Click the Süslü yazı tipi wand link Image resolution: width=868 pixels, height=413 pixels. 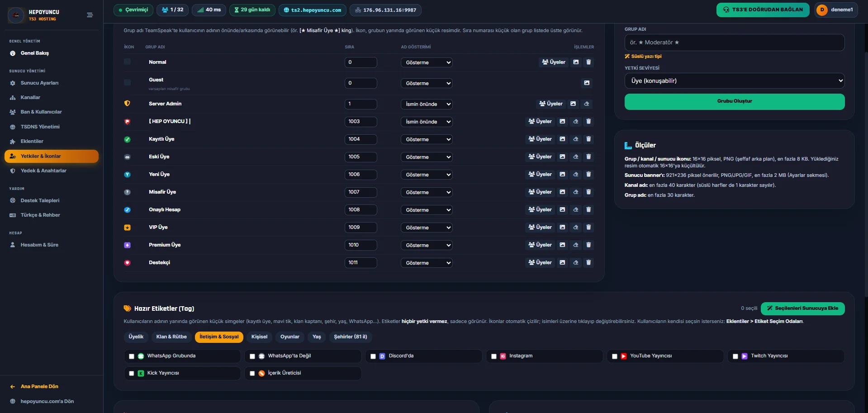[643, 57]
